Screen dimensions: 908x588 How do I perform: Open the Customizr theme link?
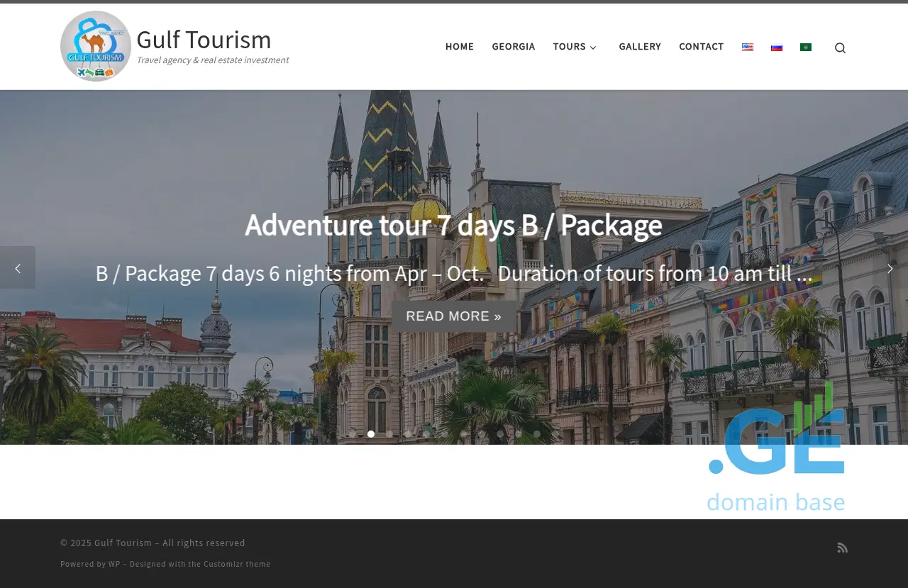[x=237, y=564]
